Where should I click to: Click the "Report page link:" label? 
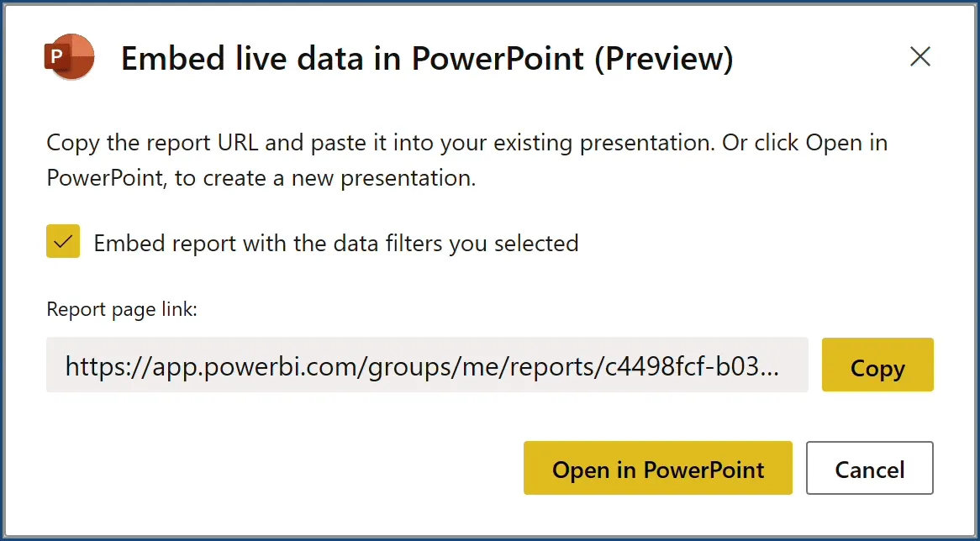(x=122, y=309)
